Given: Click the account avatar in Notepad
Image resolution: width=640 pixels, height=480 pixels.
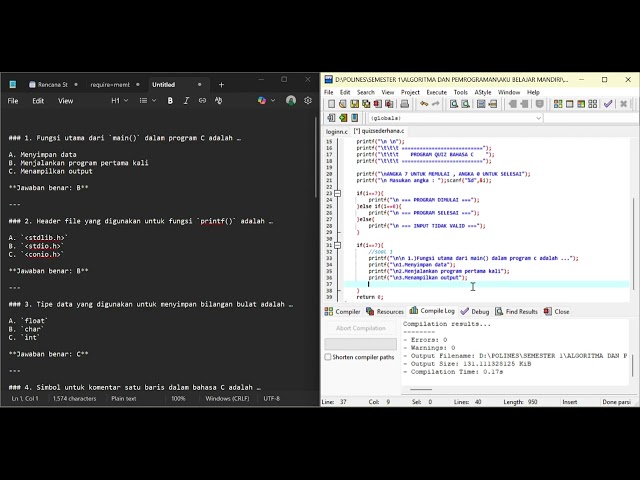Looking at the screenshot, I should [x=291, y=100].
